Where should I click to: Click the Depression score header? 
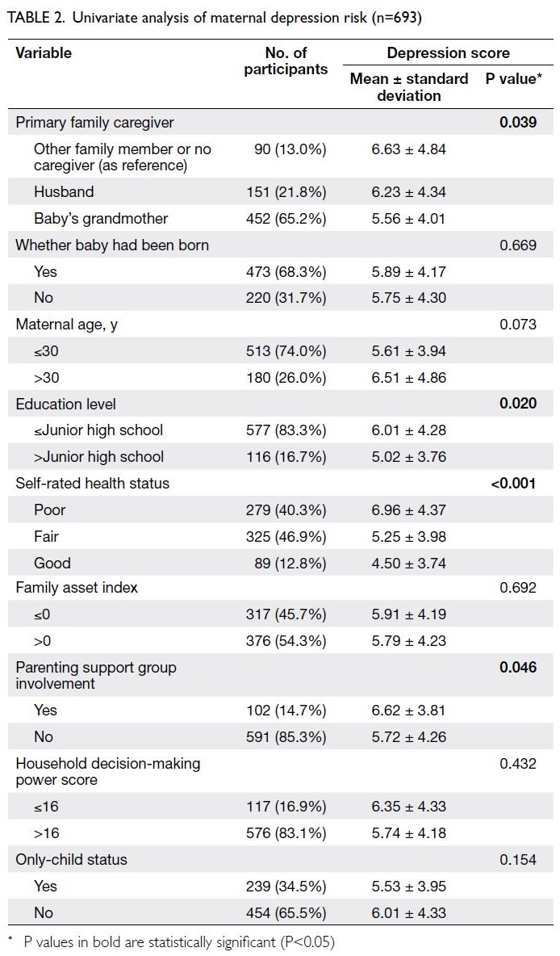(x=448, y=53)
